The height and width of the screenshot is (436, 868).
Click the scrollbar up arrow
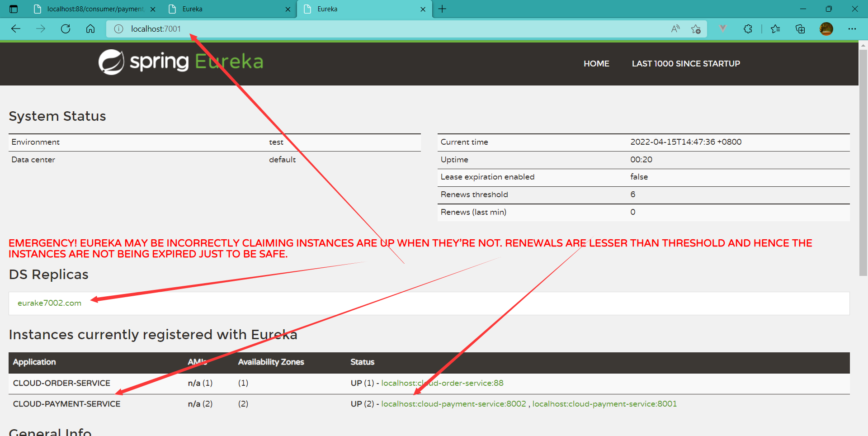coord(863,45)
